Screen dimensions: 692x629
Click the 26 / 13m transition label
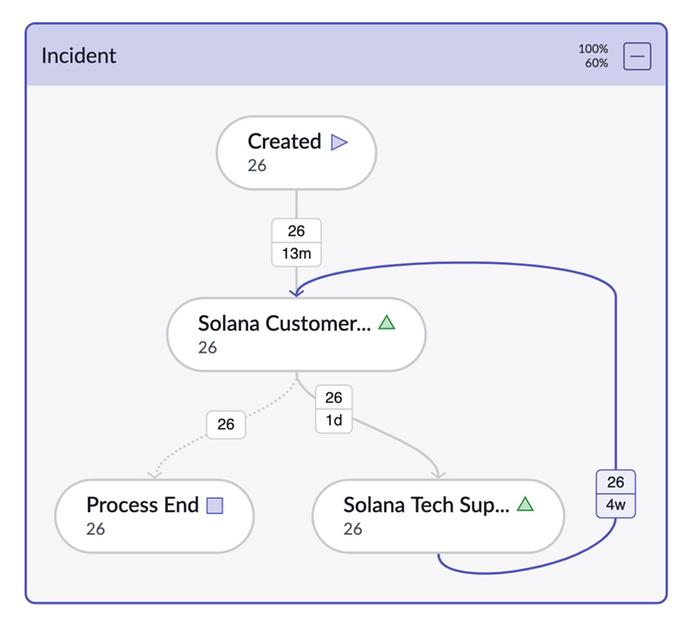(296, 242)
